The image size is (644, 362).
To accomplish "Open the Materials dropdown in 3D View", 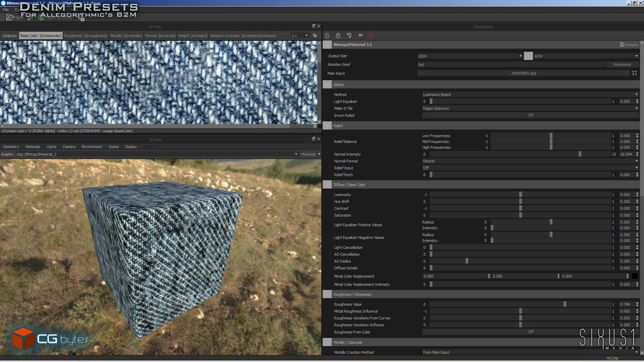I will point(311,154).
